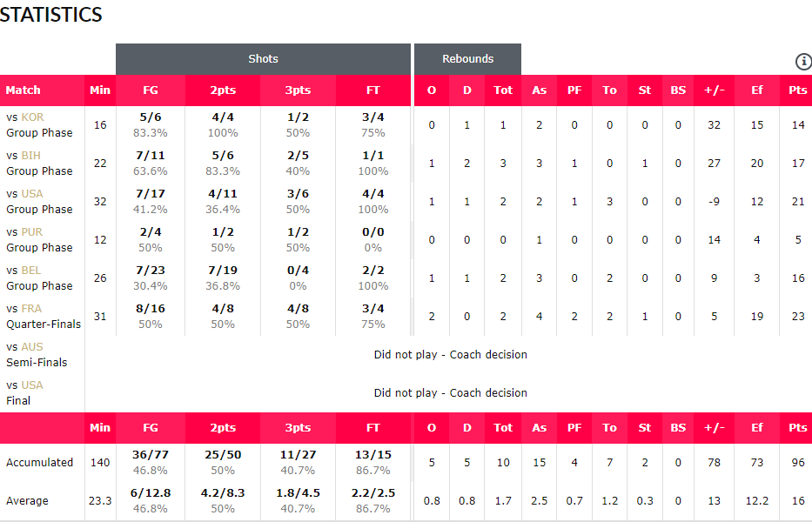This screenshot has width=812, height=522.
Task: Open the FRA quarter-finals opponent link
Action: tap(31, 309)
